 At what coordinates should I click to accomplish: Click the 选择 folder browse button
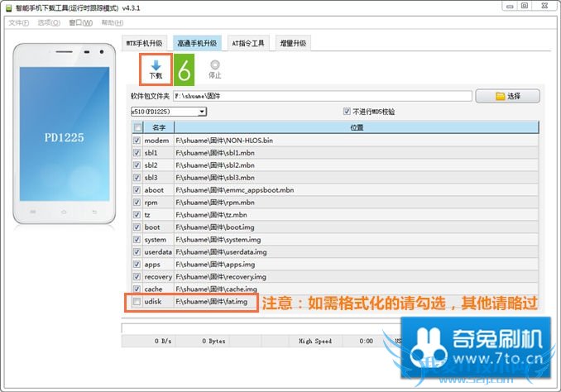point(508,96)
